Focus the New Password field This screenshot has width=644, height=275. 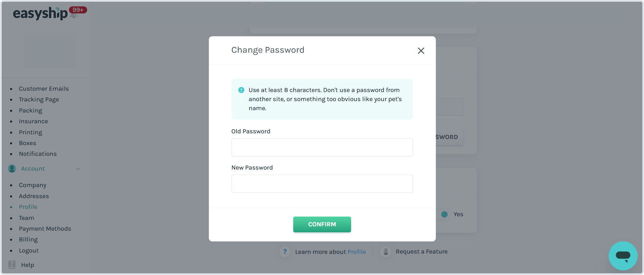pyautogui.click(x=322, y=184)
